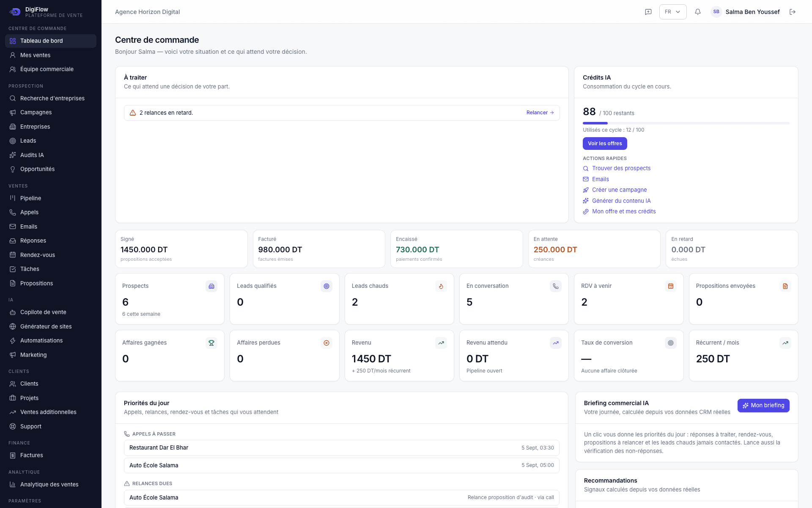Open Opportunités in sidebar
This screenshot has width=812, height=508.
click(51, 169)
